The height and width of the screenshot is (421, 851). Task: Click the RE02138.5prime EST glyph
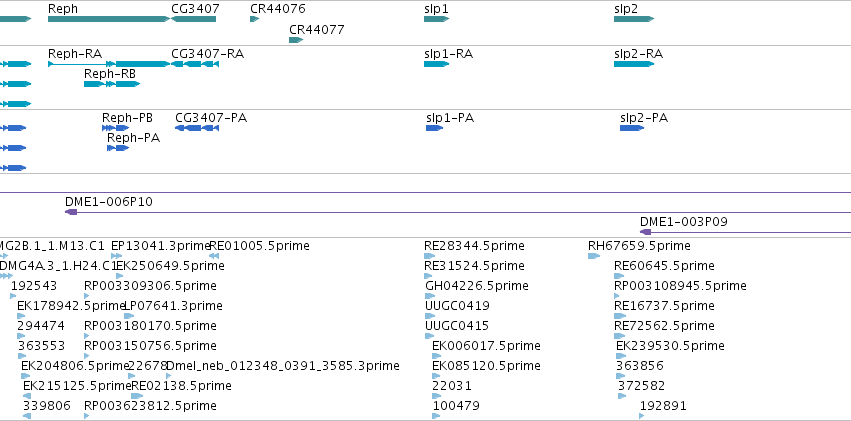137,396
